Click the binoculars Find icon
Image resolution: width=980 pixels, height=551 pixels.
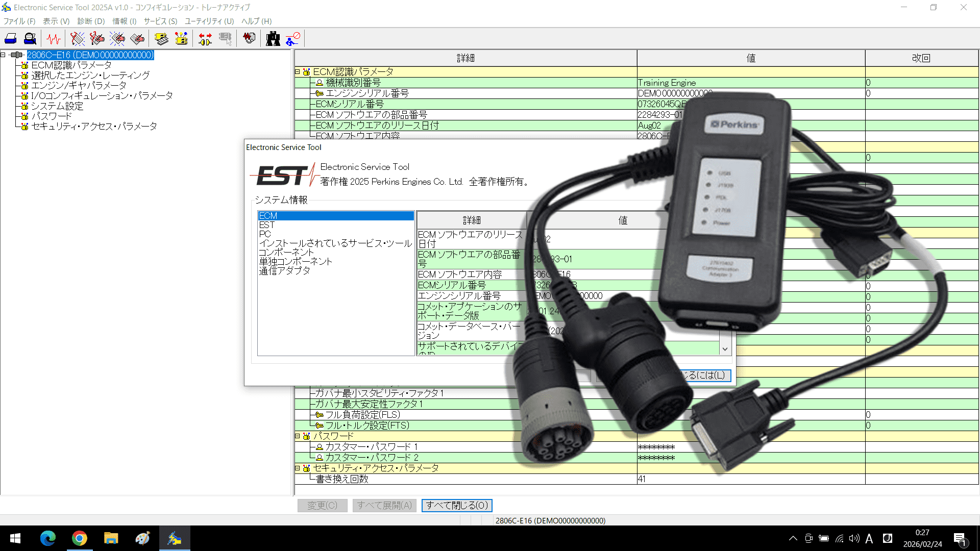(273, 39)
